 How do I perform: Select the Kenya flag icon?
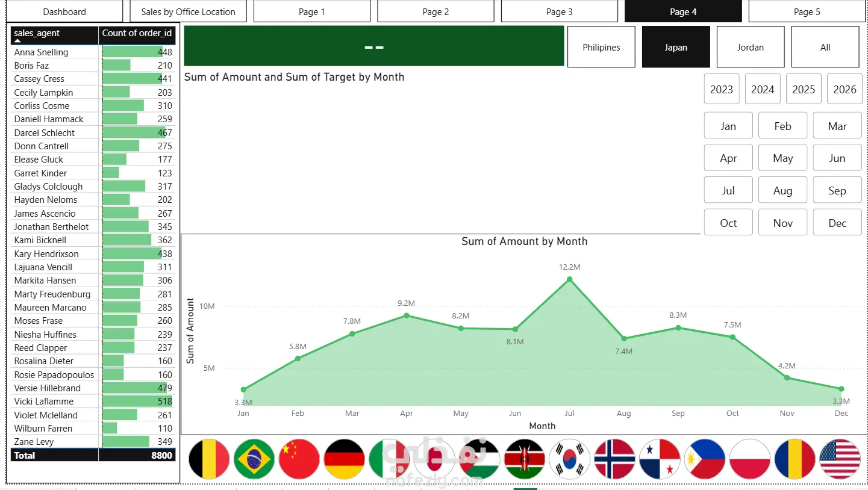coord(525,459)
